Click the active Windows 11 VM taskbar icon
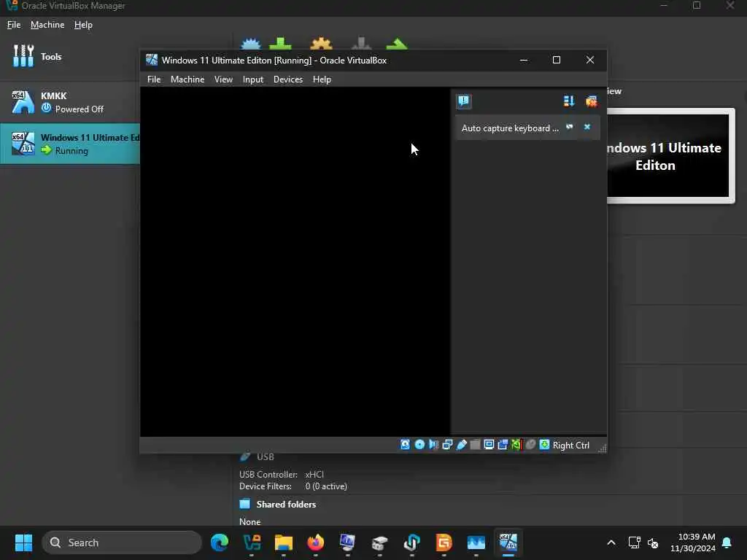 tap(508, 542)
